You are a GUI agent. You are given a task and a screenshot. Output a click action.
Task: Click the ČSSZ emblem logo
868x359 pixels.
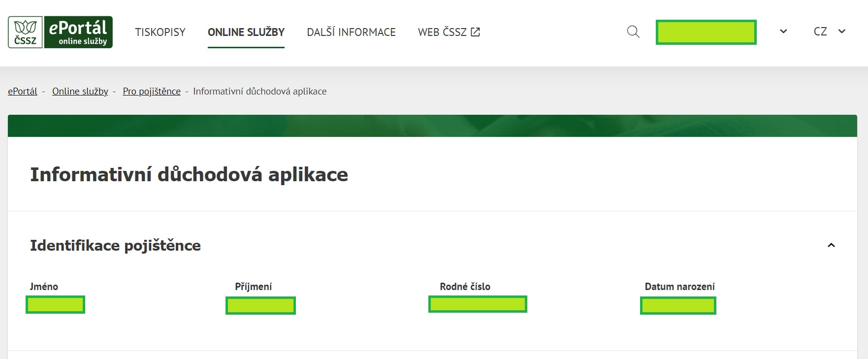click(x=25, y=33)
